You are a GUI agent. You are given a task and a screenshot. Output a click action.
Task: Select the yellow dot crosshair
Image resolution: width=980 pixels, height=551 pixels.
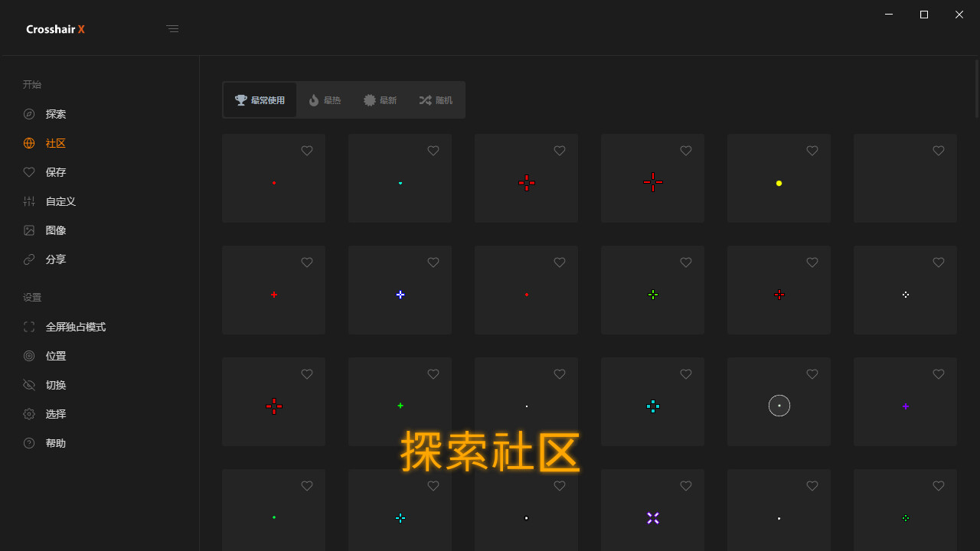pyautogui.click(x=779, y=178)
